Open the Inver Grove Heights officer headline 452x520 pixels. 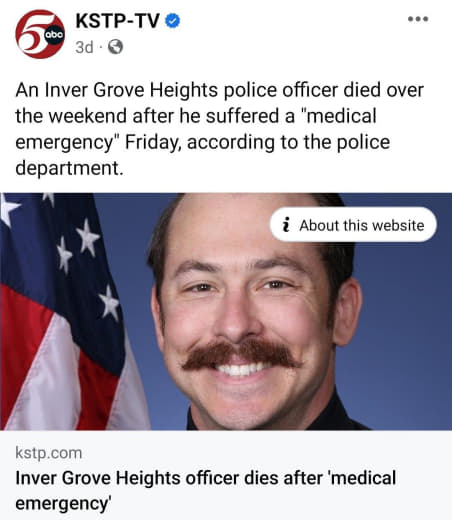(x=205, y=490)
